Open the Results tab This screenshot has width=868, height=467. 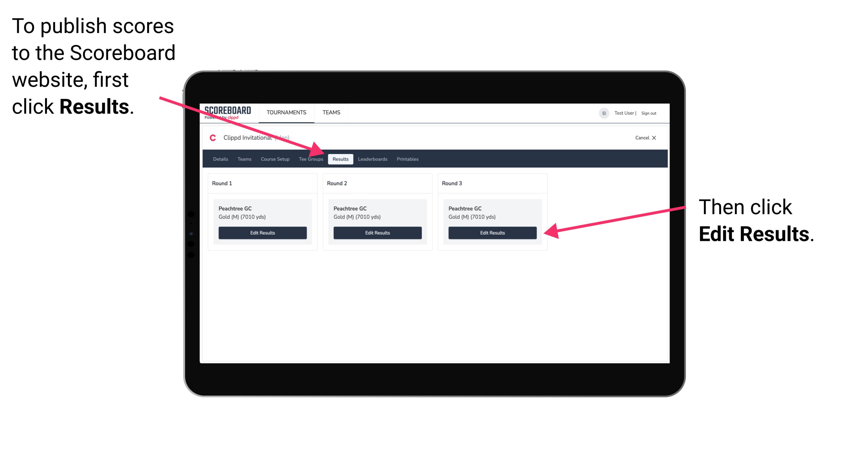point(340,159)
